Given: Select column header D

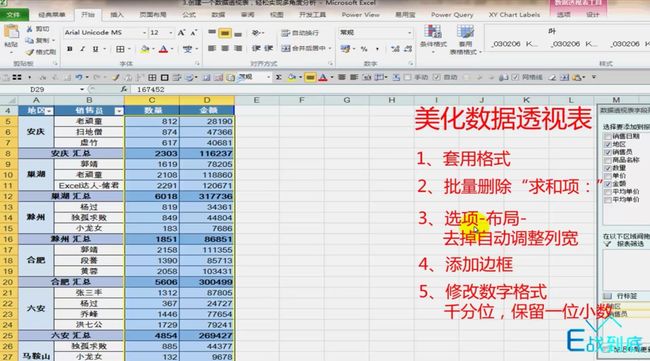Looking at the screenshot, I should (207, 100).
